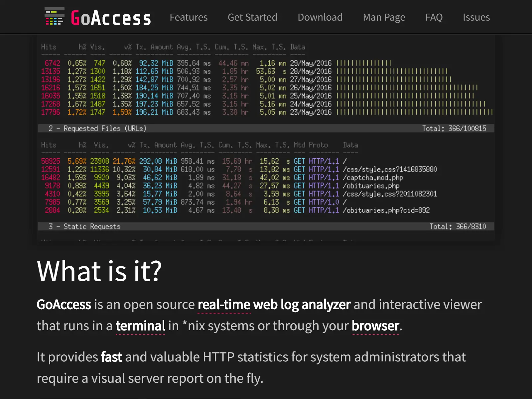
Task: Click "2 - Requested Files (URLs)" panel title
Action: pos(97,128)
